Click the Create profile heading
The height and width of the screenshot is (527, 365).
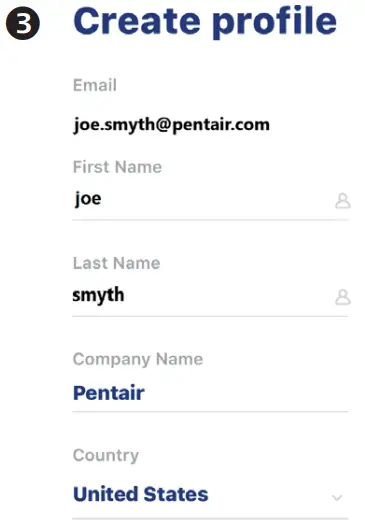point(205,22)
